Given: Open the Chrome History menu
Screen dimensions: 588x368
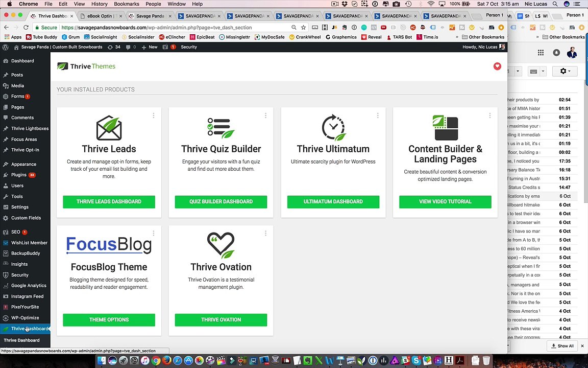Looking at the screenshot, I should (100, 4).
